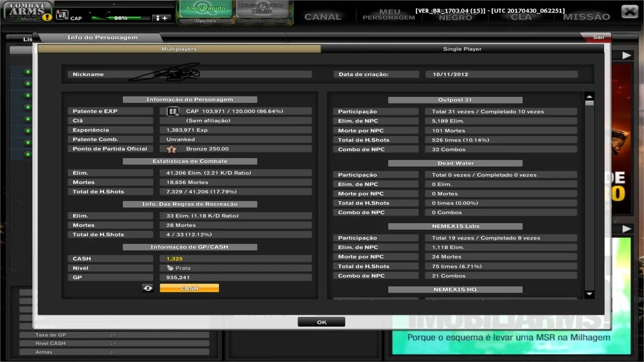Switch to the Multiplayers tab
The image size is (644, 362).
[179, 49]
